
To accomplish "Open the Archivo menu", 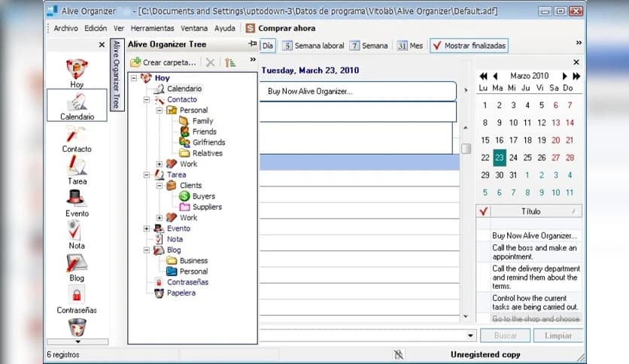I will tap(65, 28).
